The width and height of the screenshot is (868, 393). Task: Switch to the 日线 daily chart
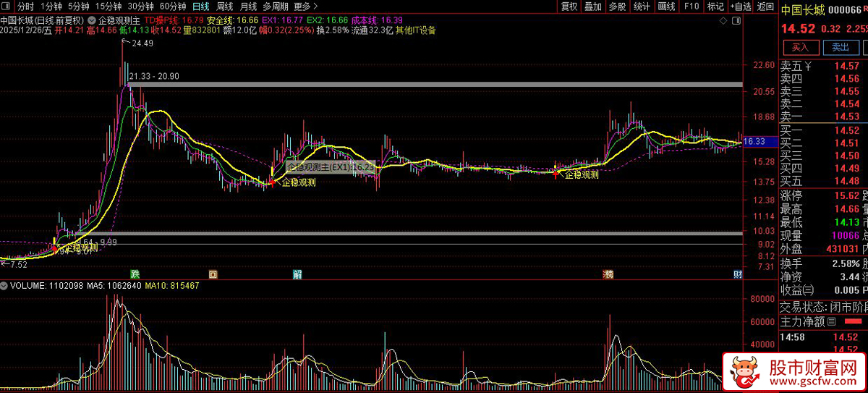click(200, 7)
